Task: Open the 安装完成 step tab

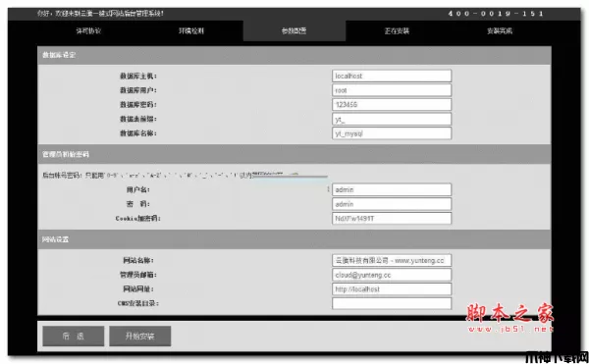Action: pyautogui.click(x=500, y=30)
